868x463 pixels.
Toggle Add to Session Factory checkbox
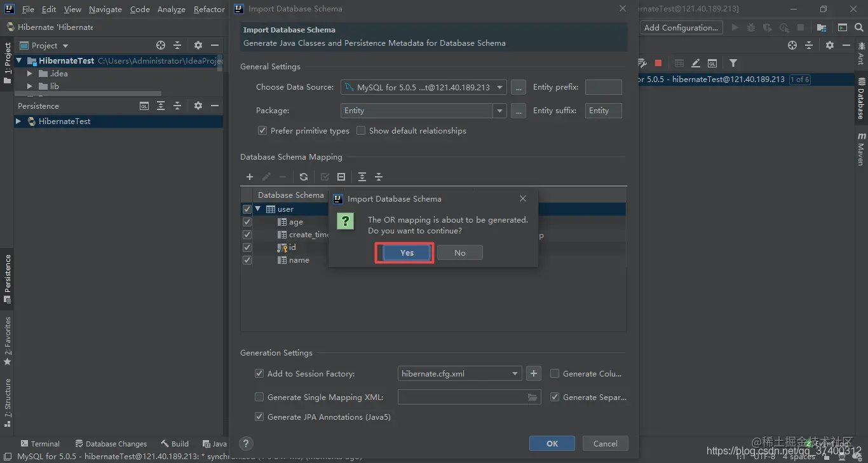pyautogui.click(x=259, y=374)
